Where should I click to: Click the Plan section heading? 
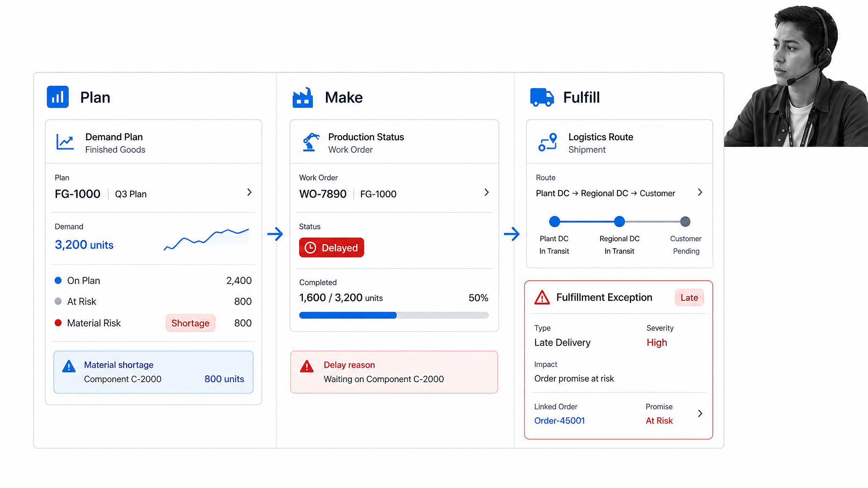(95, 97)
